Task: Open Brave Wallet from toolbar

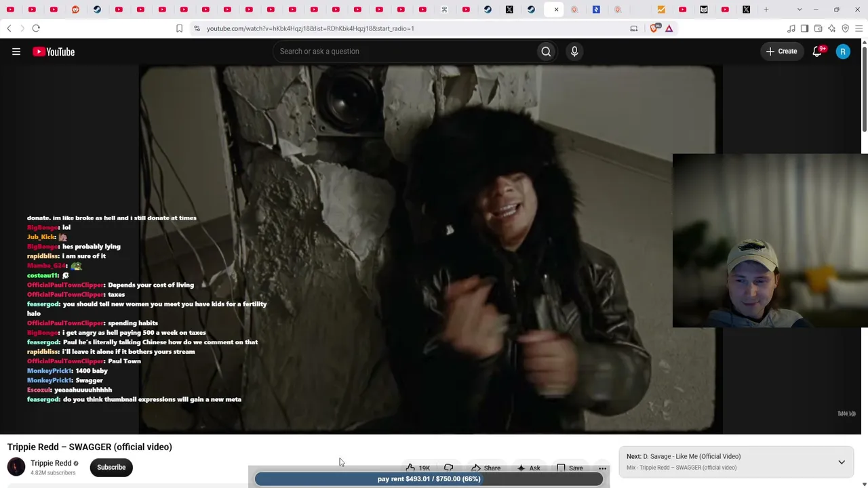Action: (818, 28)
